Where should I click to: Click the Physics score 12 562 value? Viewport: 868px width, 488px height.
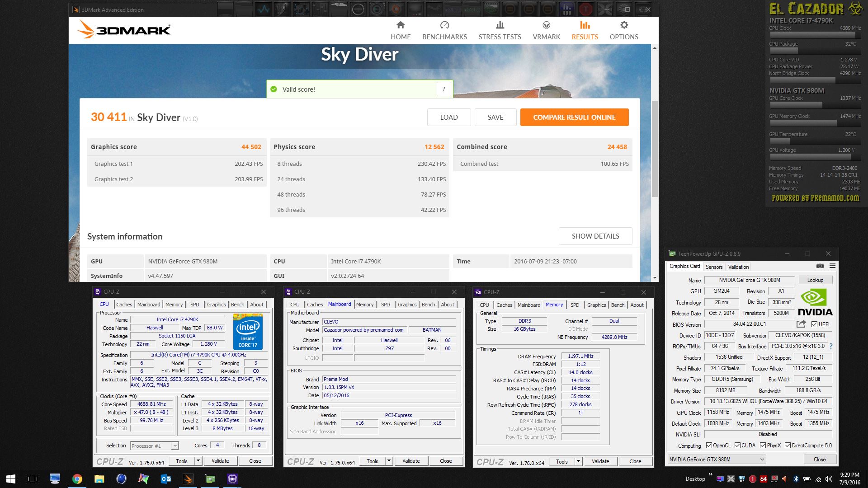click(x=434, y=147)
